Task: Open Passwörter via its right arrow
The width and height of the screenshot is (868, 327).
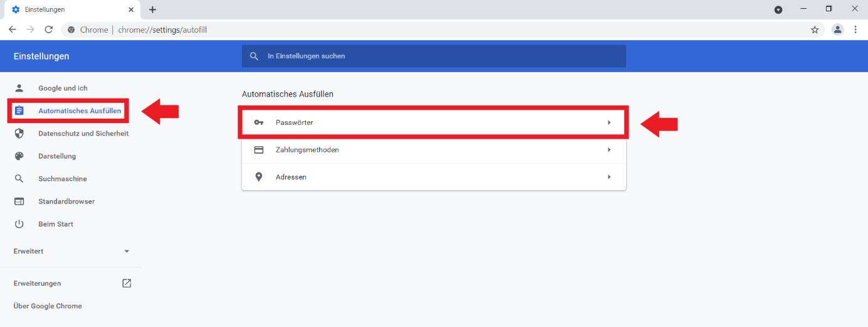Action: 609,122
